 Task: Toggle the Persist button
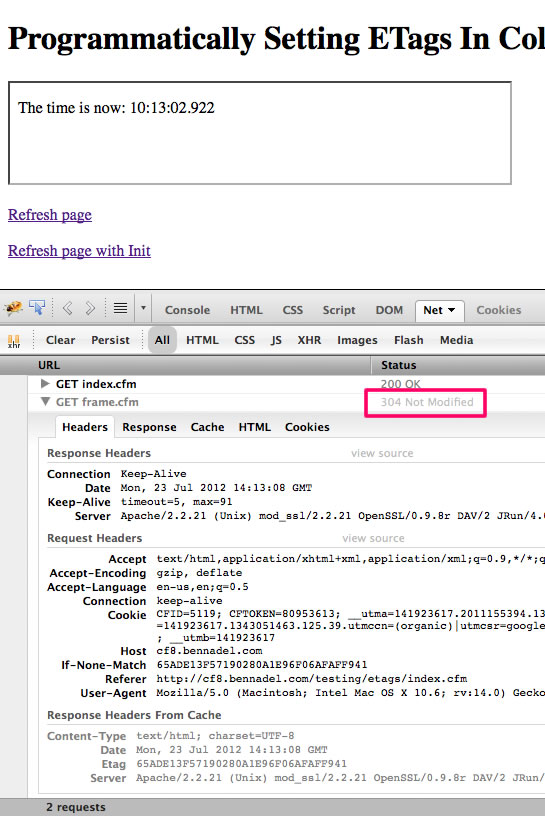pos(110,340)
